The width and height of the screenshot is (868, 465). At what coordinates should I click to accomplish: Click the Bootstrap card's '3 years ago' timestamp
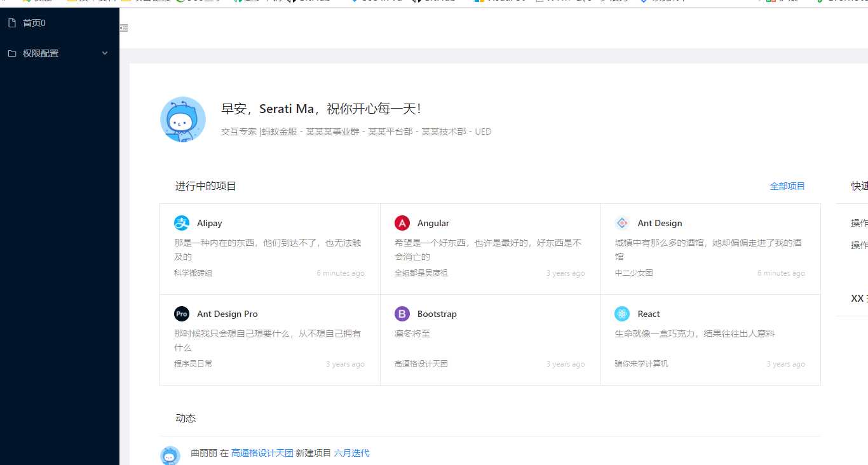coord(566,364)
